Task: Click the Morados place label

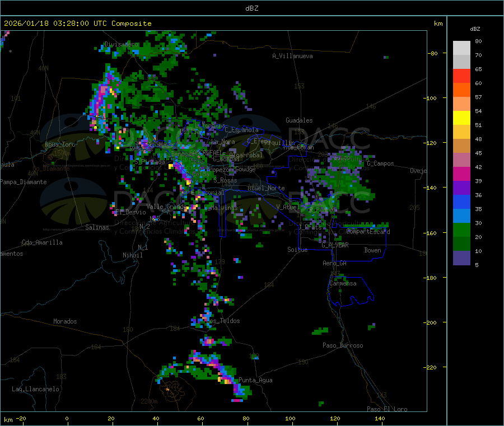Action: click(65, 321)
